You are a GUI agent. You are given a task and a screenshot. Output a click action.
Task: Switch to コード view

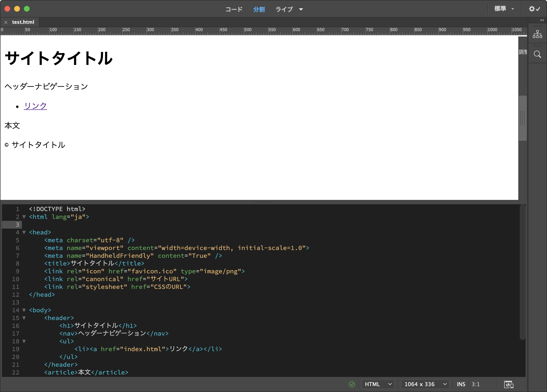[234, 9]
